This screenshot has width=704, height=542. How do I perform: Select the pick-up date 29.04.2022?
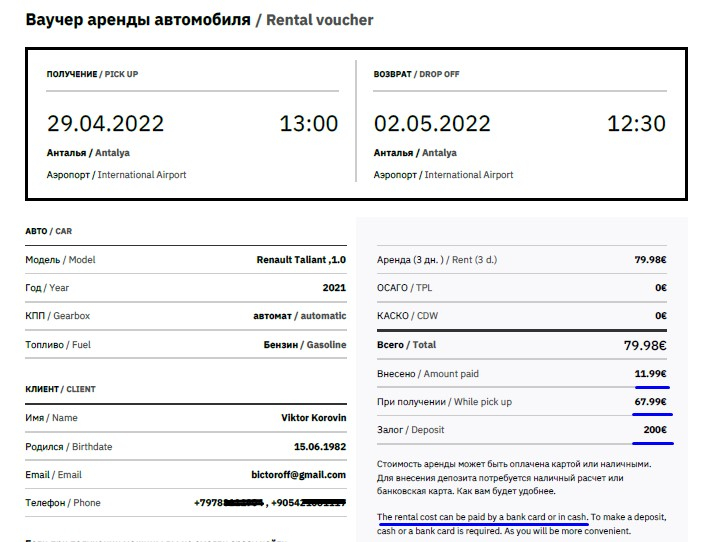click(x=105, y=124)
